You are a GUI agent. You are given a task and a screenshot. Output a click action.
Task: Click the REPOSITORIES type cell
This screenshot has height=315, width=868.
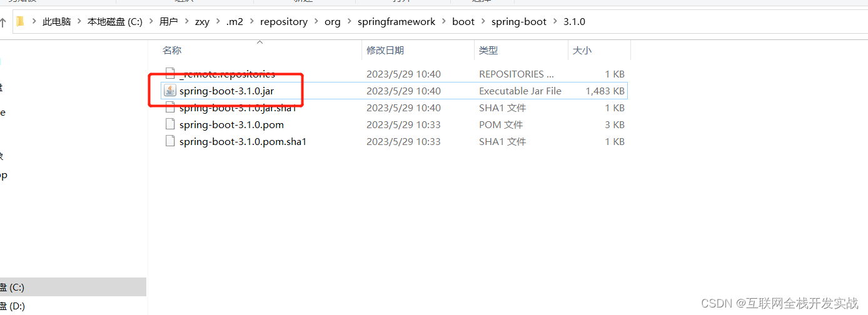[x=517, y=74]
